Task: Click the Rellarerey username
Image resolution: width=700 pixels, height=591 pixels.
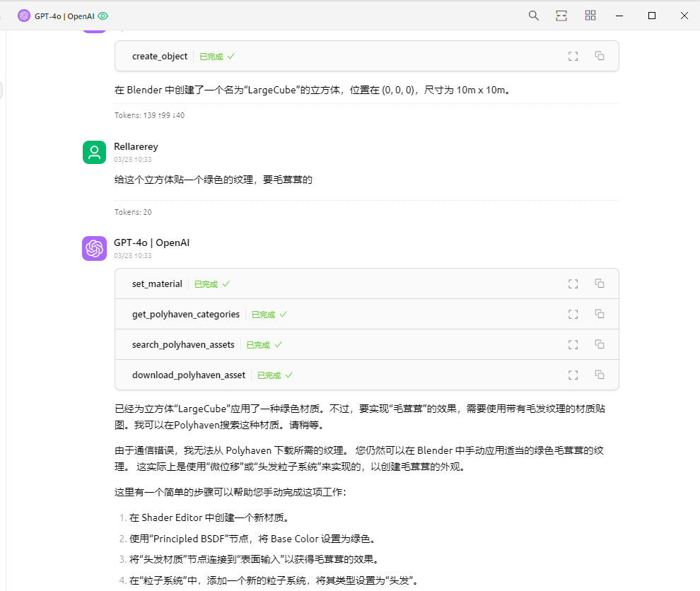Action: pos(136,146)
